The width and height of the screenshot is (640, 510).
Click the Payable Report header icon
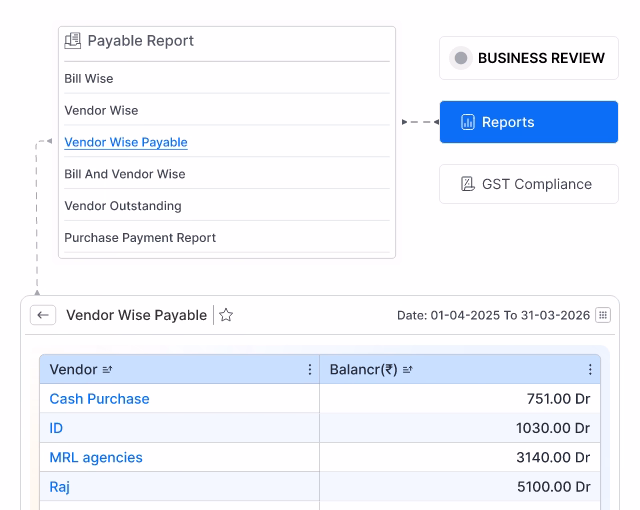point(73,41)
